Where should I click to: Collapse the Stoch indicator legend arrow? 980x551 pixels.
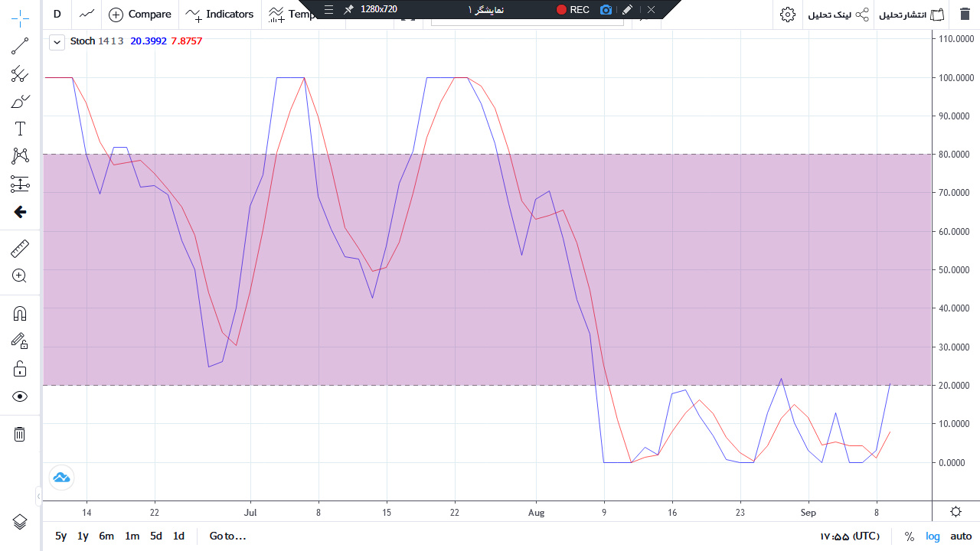57,42
